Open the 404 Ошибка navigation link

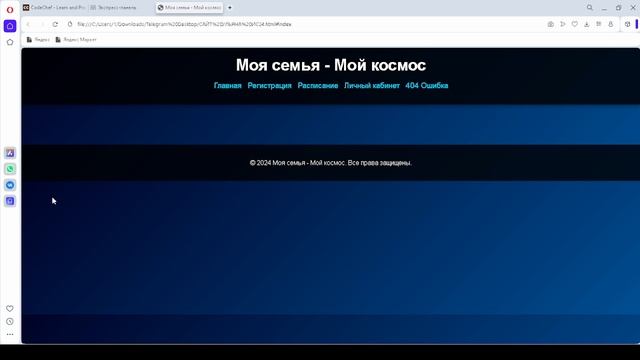(427, 86)
